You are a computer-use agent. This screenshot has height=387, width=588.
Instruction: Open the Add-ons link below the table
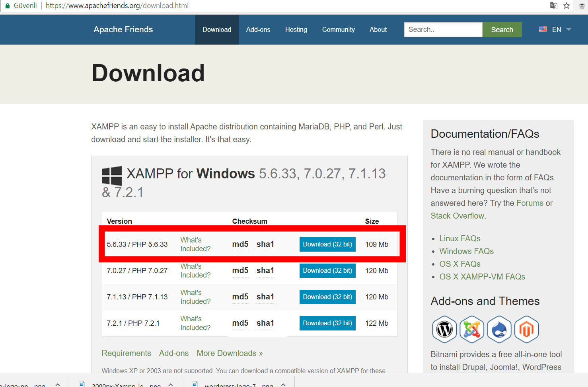click(x=174, y=353)
